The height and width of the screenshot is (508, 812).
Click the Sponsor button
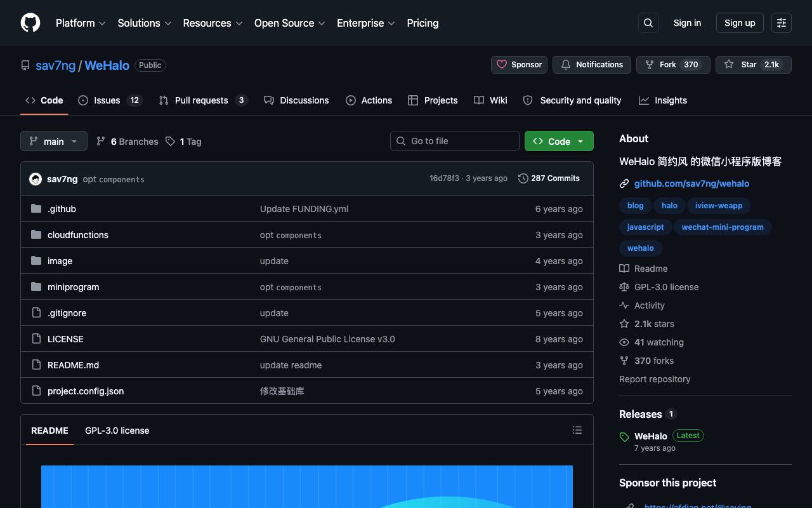coord(519,65)
